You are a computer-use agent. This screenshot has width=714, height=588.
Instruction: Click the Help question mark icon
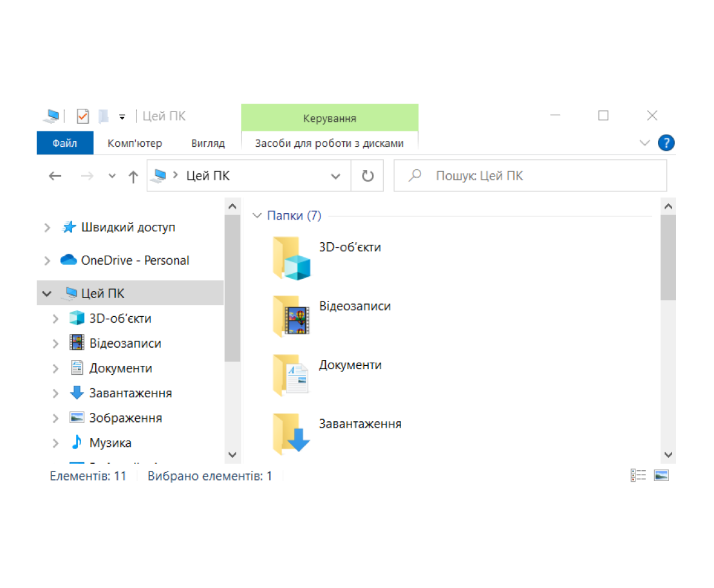[x=666, y=143]
